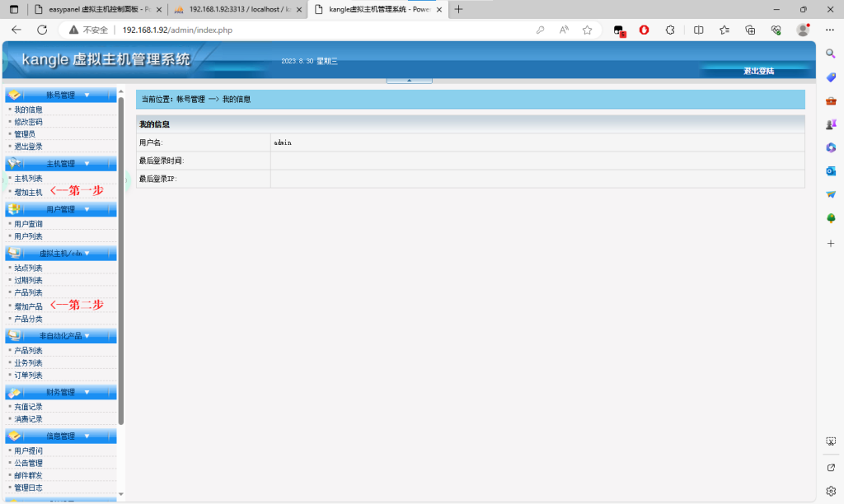The image size is (844, 504).
Task: Open Edge sidebar search icon
Action: click(x=831, y=53)
